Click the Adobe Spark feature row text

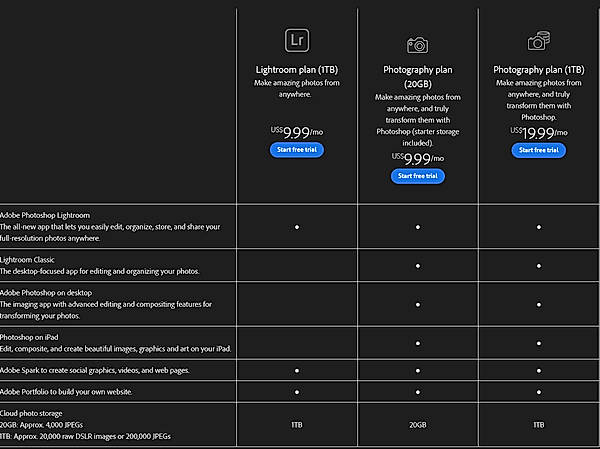click(x=95, y=370)
